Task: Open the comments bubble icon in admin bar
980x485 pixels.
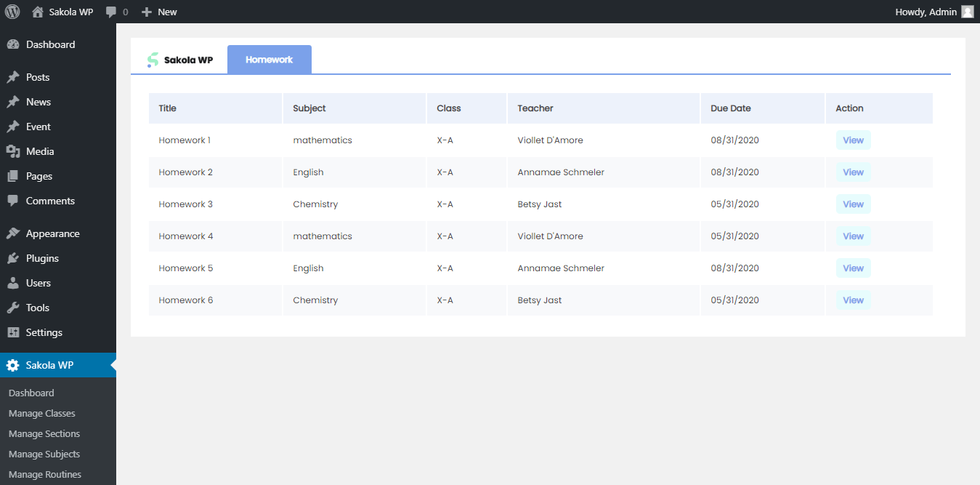Action: tap(111, 12)
